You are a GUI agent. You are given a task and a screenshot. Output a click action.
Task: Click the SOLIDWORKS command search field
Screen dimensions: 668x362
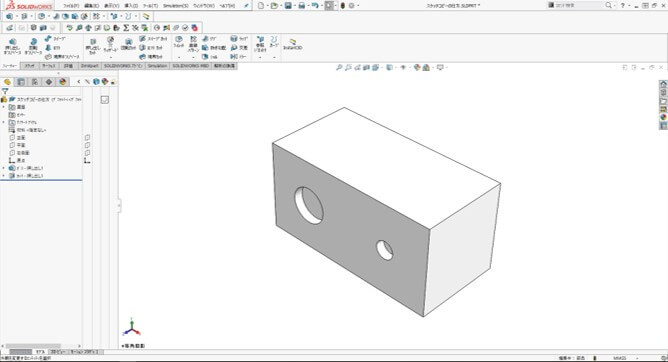click(576, 6)
